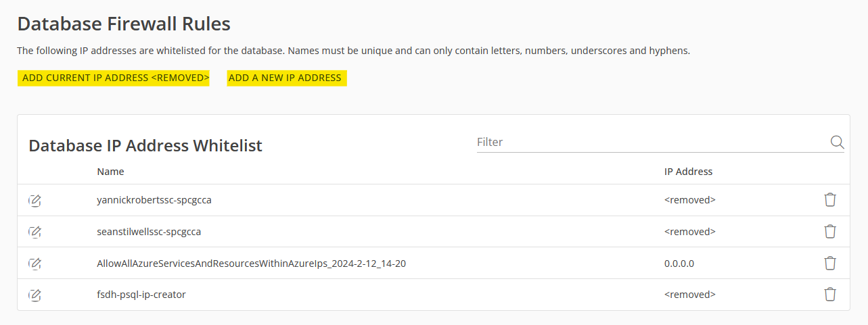The width and height of the screenshot is (868, 325).
Task: Edit the fsdh-psql-ip-creator rule
Action: [35, 295]
